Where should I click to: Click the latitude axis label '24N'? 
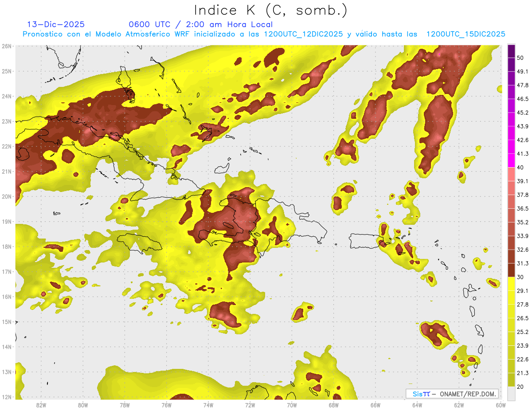click(x=6, y=96)
